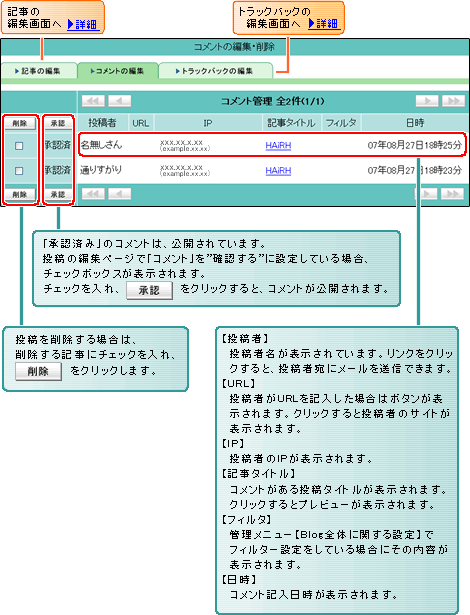Viewport: 470px width, 615px height.
Task: Click date 07年08月27日18時23分
Action: 415,171
